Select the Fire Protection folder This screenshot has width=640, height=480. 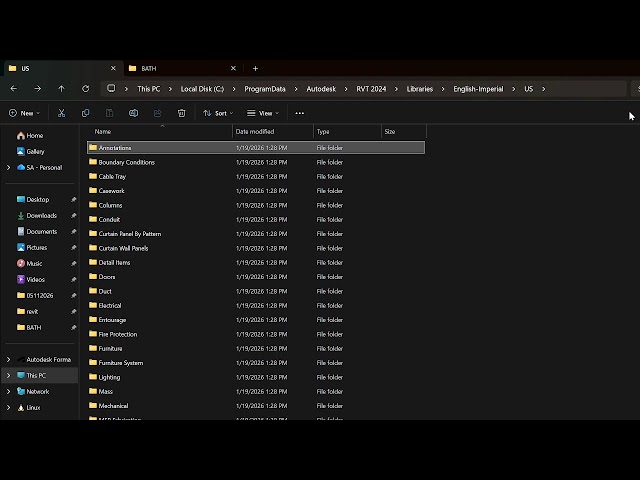256,334
